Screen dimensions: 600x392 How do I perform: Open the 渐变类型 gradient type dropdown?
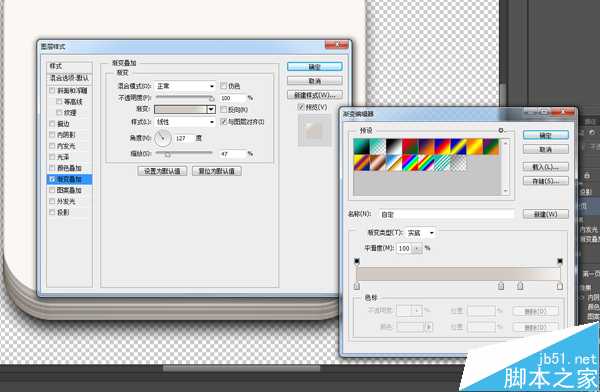pos(421,232)
